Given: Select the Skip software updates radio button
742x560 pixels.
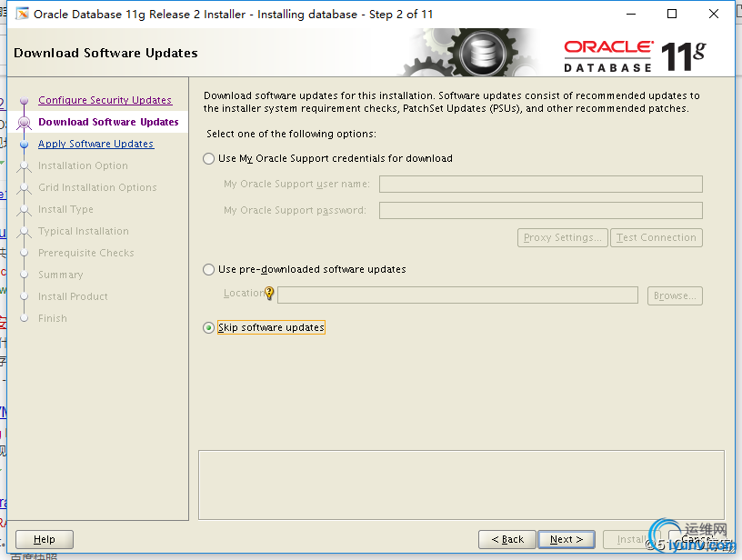Looking at the screenshot, I should click(209, 328).
